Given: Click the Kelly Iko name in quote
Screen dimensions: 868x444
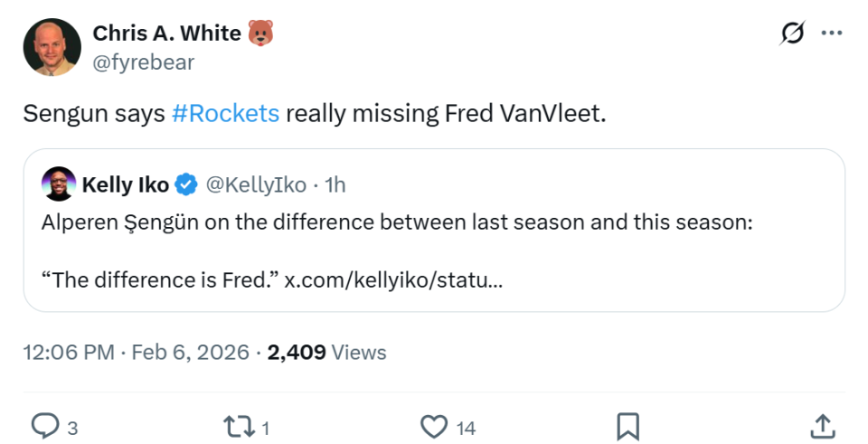Looking at the screenshot, I should click(x=125, y=184).
